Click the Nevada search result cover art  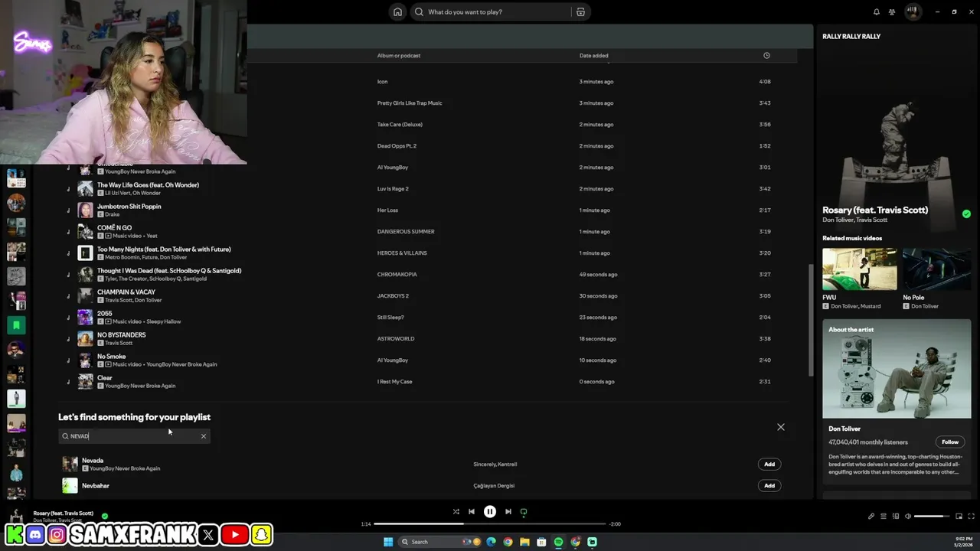(70, 464)
